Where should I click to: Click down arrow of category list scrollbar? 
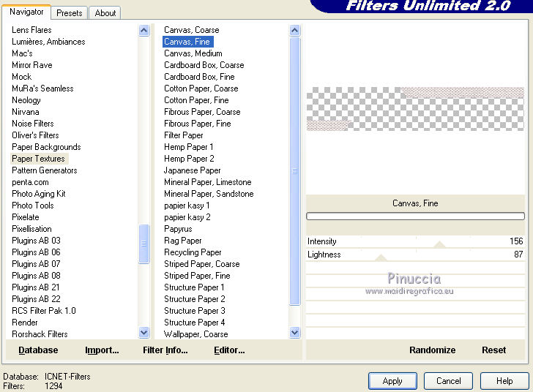[x=144, y=332]
